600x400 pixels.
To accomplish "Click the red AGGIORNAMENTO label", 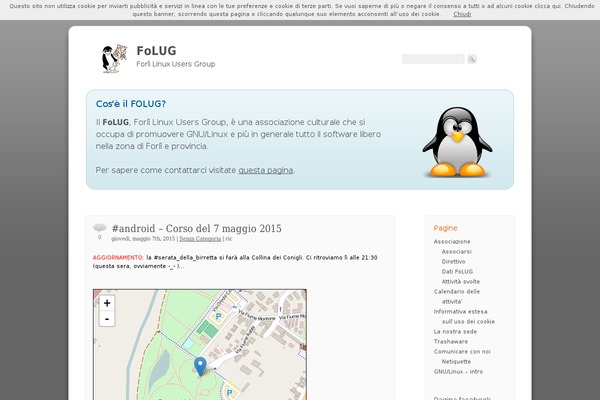I will tap(118, 258).
